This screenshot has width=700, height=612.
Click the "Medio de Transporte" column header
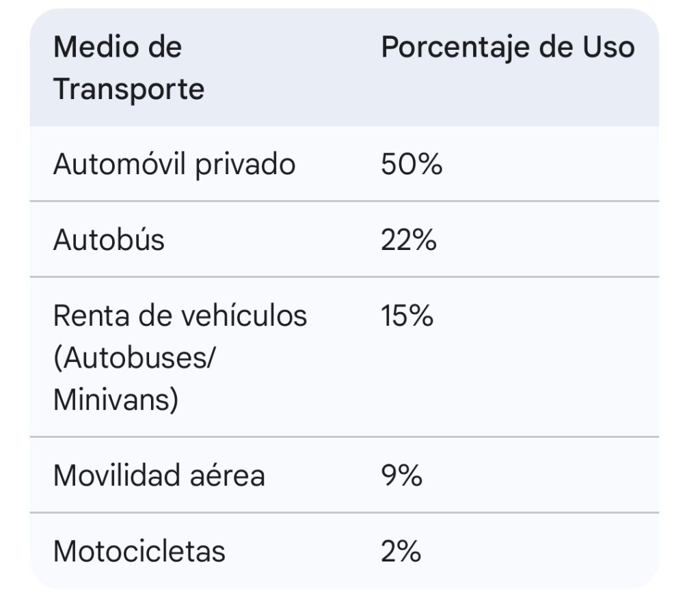point(129,68)
